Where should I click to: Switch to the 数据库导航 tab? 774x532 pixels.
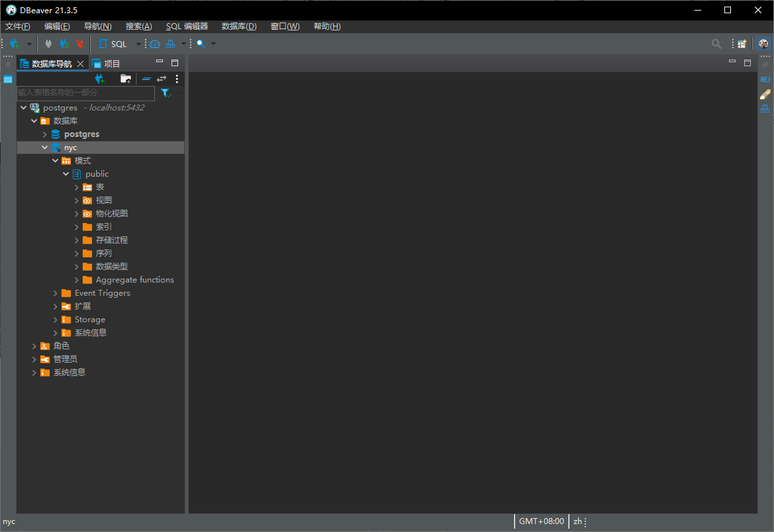[52, 64]
